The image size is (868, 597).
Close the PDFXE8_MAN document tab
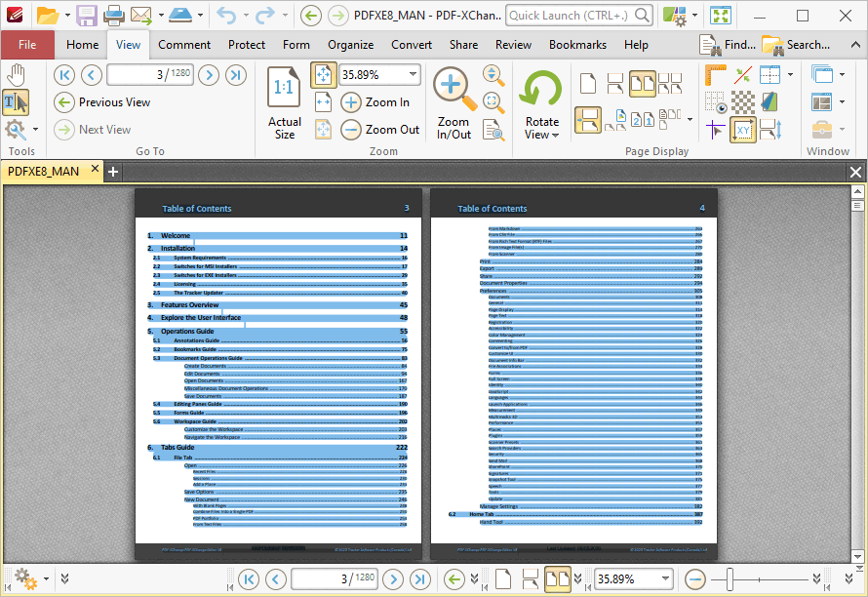point(95,168)
